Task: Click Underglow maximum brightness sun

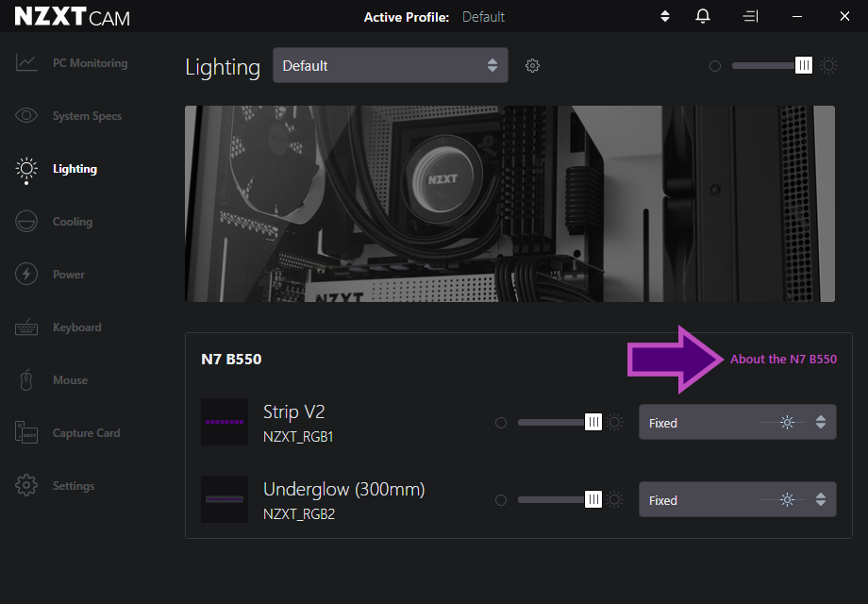Action: (x=614, y=500)
